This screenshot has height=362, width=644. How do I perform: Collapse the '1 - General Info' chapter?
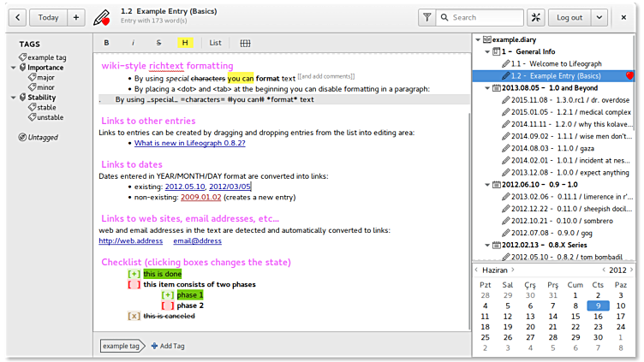[486, 51]
